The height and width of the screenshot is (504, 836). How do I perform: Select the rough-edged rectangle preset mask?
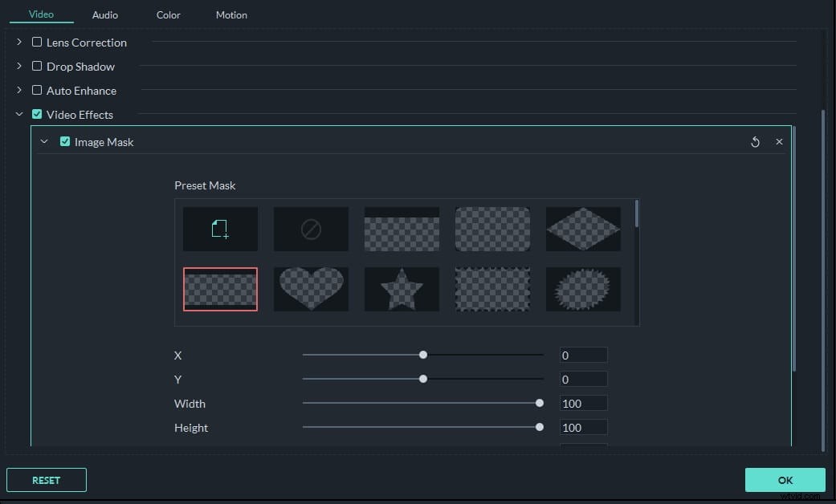coord(492,289)
